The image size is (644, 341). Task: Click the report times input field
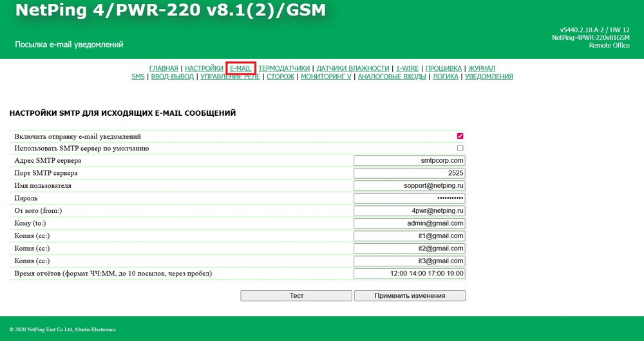coord(410,273)
